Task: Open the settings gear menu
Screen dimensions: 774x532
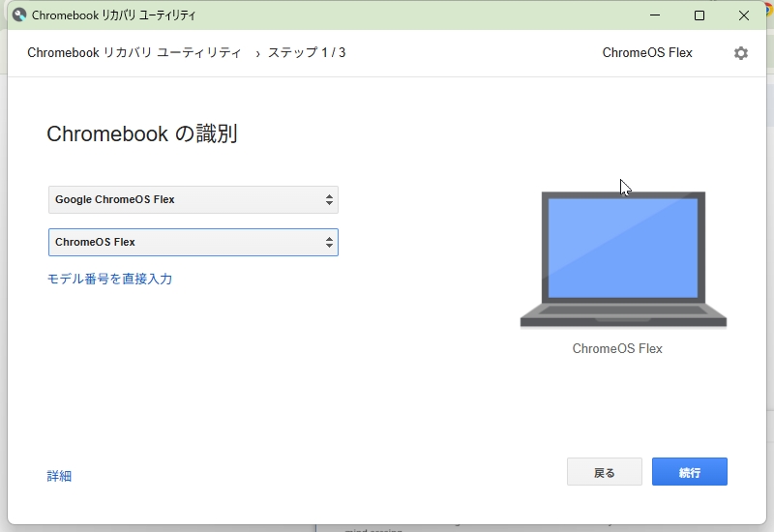Action: tap(740, 53)
